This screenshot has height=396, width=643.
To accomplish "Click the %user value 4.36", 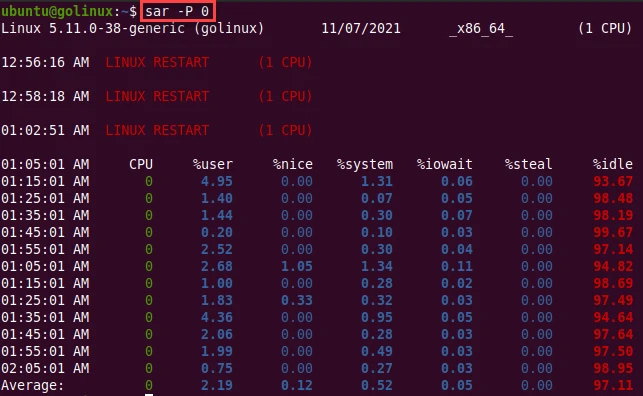I will coord(217,317).
